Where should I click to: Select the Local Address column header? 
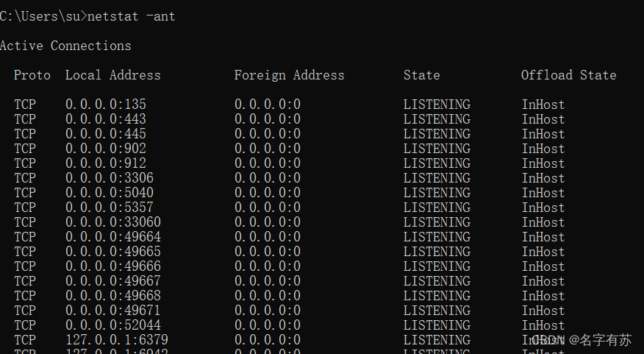point(113,75)
